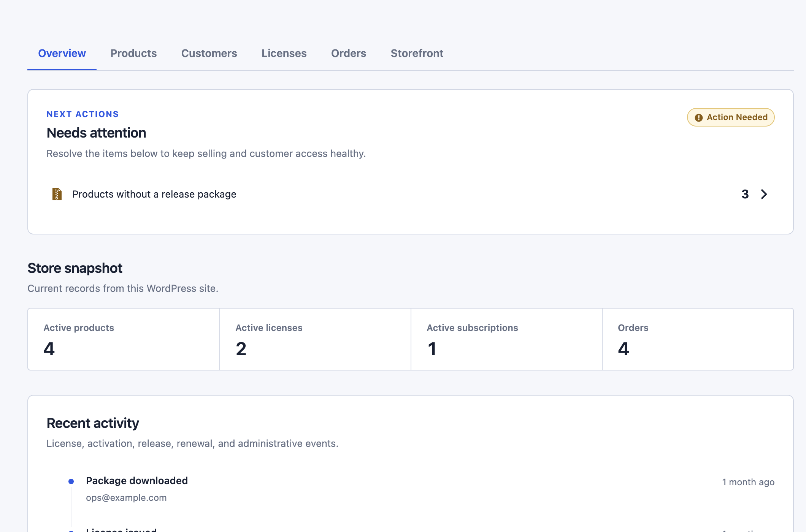Click the Needs attention heading
The height and width of the screenshot is (532, 806).
(x=96, y=133)
